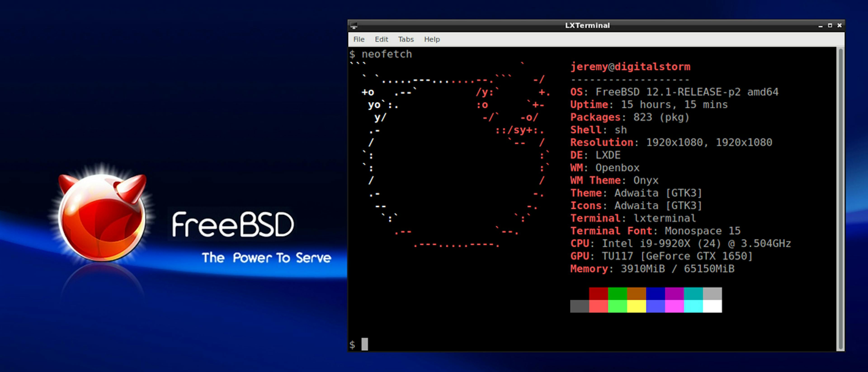This screenshot has height=372, width=868.
Task: Click the 'DE: LXDE' line
Action: click(595, 155)
